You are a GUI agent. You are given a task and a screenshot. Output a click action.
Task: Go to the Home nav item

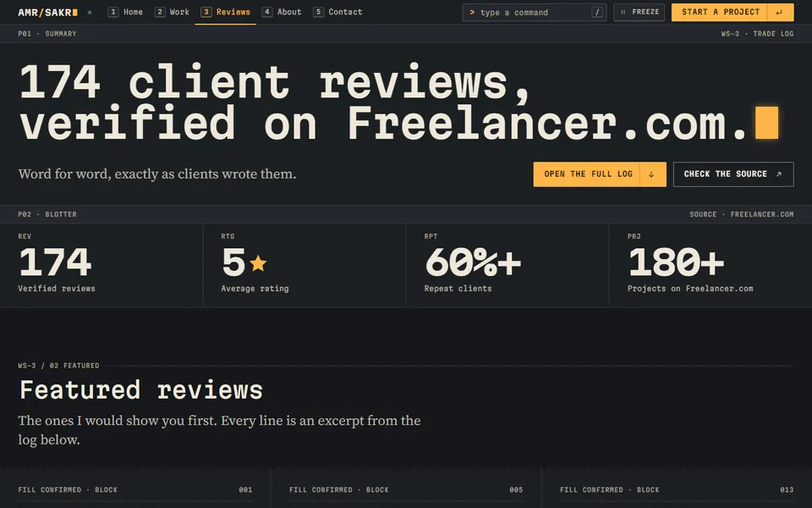[125, 12]
